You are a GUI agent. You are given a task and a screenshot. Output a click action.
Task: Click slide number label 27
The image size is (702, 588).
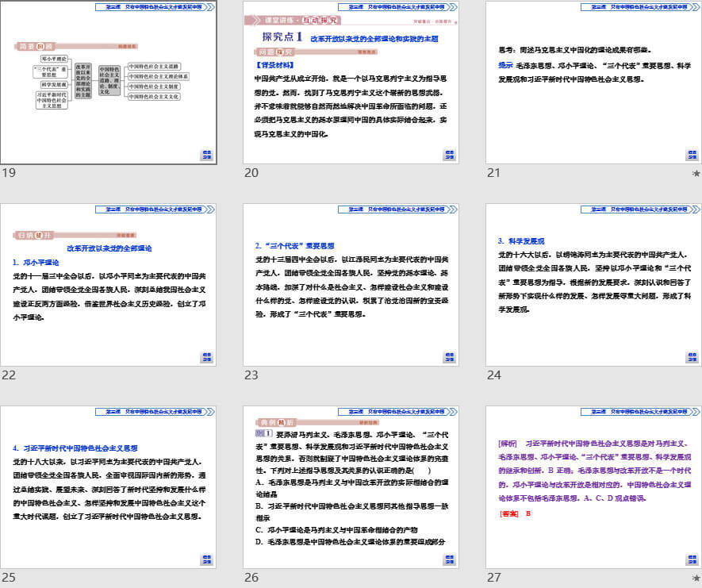pos(494,578)
